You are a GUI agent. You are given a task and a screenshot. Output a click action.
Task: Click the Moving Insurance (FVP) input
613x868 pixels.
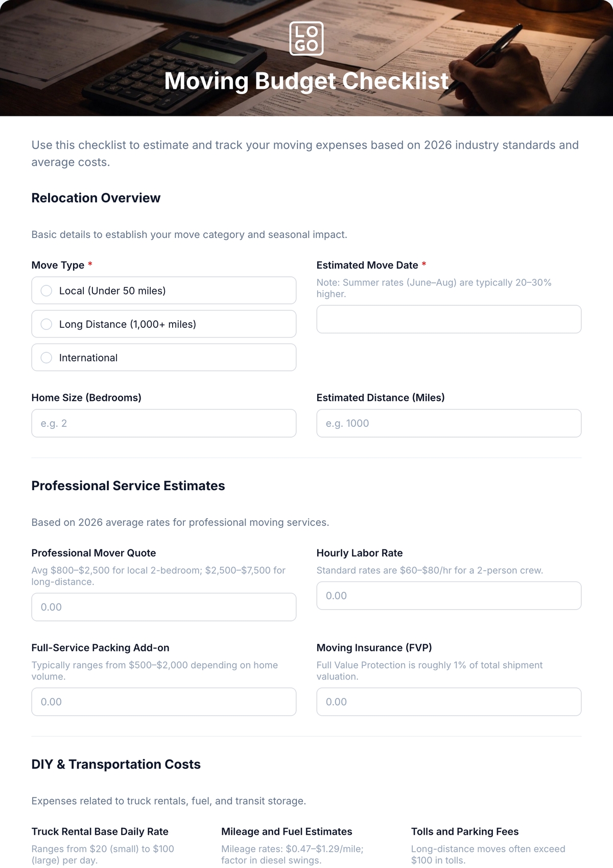pyautogui.click(x=449, y=702)
